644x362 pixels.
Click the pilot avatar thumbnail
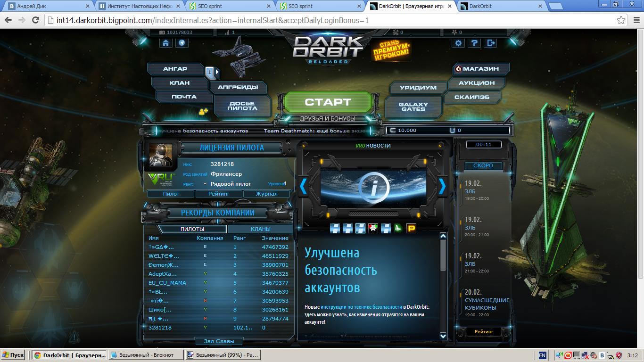(x=161, y=154)
